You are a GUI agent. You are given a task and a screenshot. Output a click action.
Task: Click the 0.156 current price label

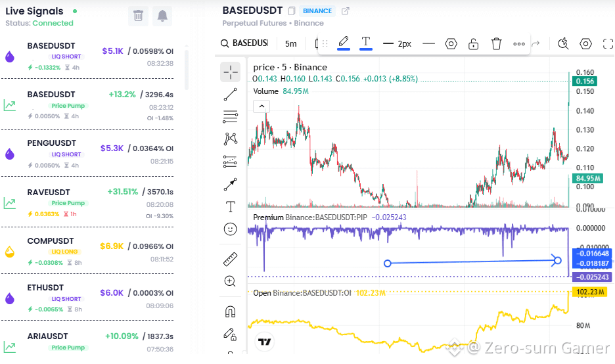point(585,81)
